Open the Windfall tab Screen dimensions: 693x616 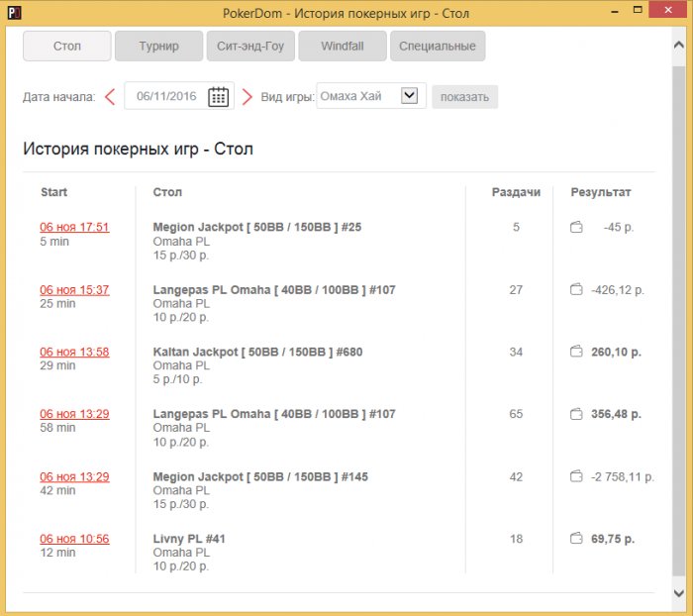tap(342, 46)
